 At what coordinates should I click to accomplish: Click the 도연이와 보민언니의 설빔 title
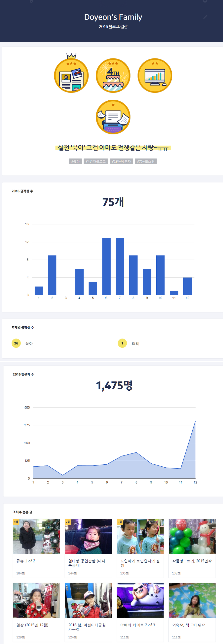click(140, 563)
